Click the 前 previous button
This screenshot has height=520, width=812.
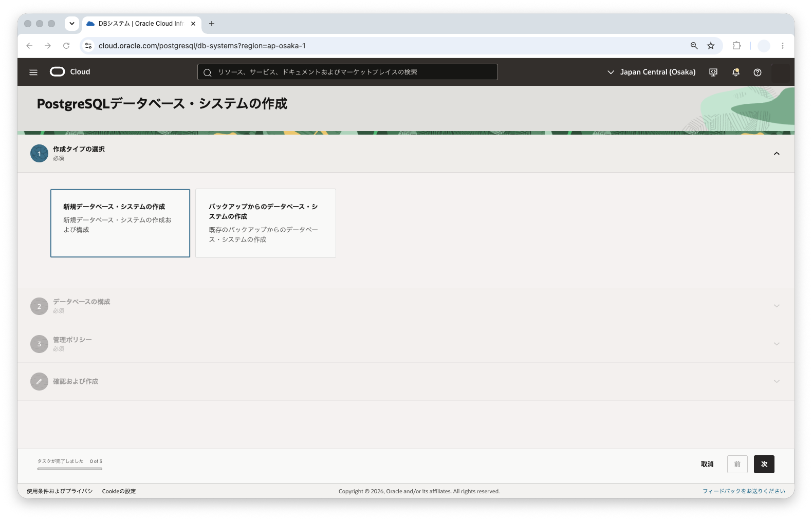[x=737, y=465]
